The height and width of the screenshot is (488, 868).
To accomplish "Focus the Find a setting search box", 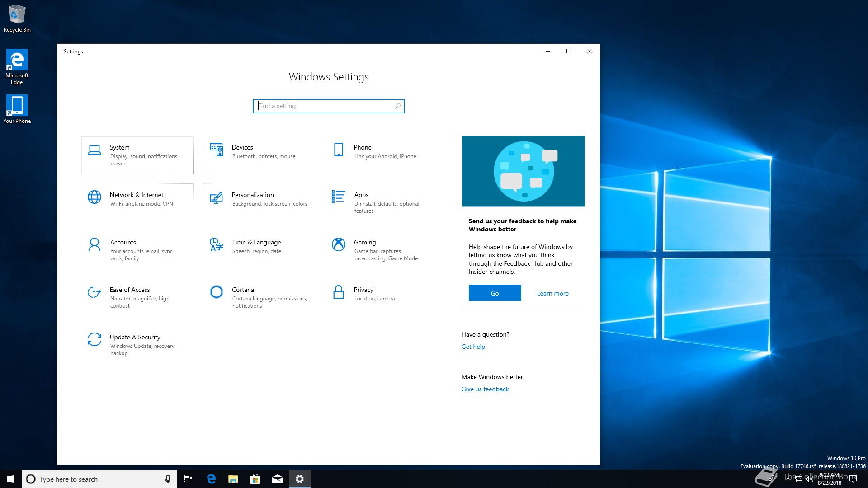I will [329, 106].
